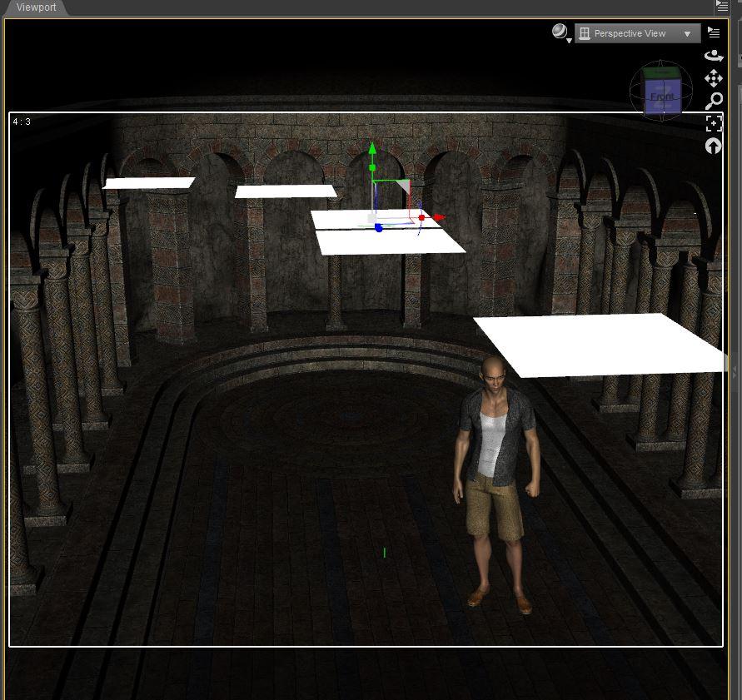Click the red X-axis translate arrow
The image size is (742, 700).
click(x=438, y=217)
